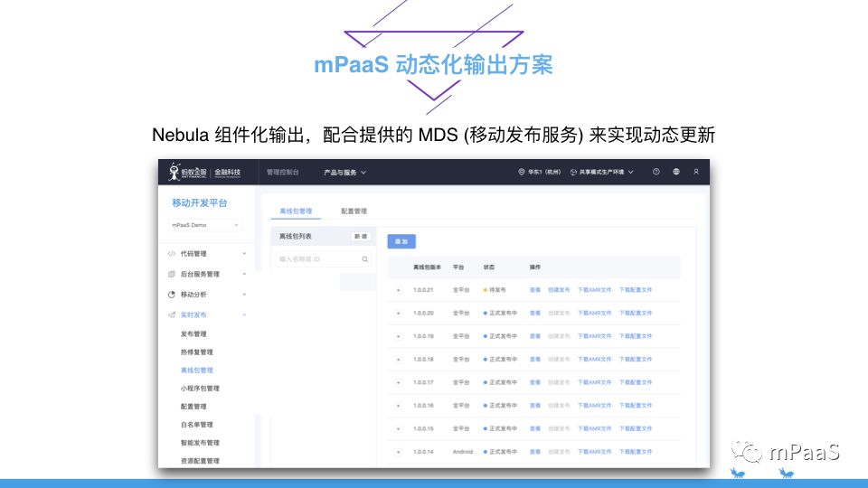Image resolution: width=868 pixels, height=488 pixels.
Task: Expand row of version 1.0.0.16
Action: pyautogui.click(x=398, y=406)
